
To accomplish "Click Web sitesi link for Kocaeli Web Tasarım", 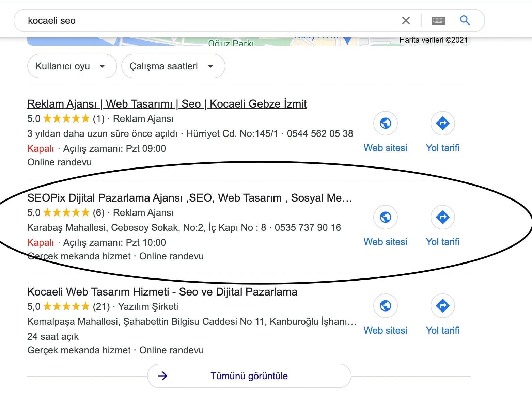I will click(x=386, y=331).
